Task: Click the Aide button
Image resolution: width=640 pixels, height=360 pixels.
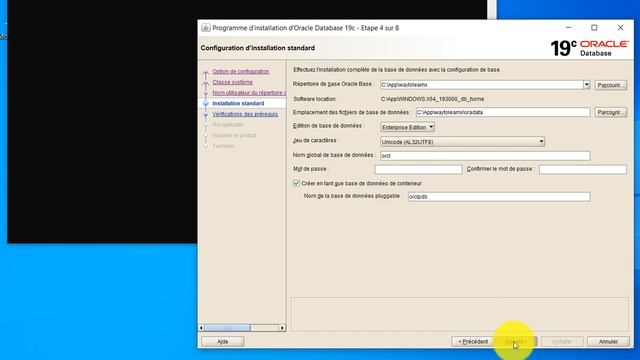Action: 222,342
